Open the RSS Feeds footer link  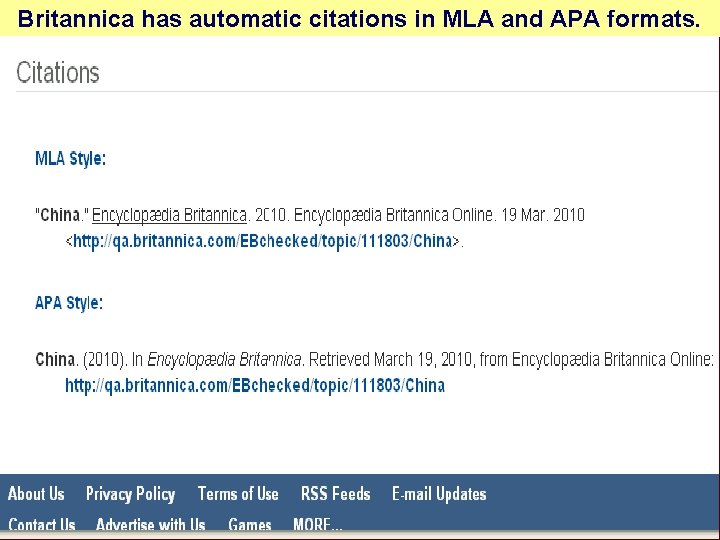[336, 494]
